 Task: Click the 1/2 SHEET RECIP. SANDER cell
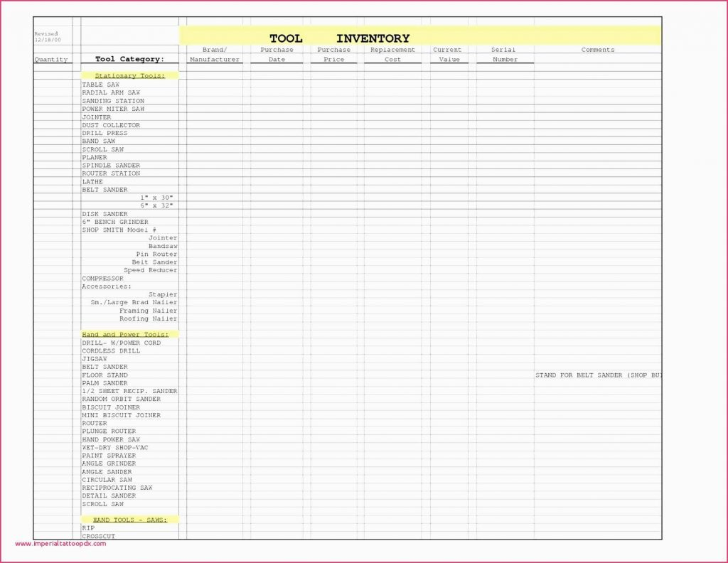point(129,391)
